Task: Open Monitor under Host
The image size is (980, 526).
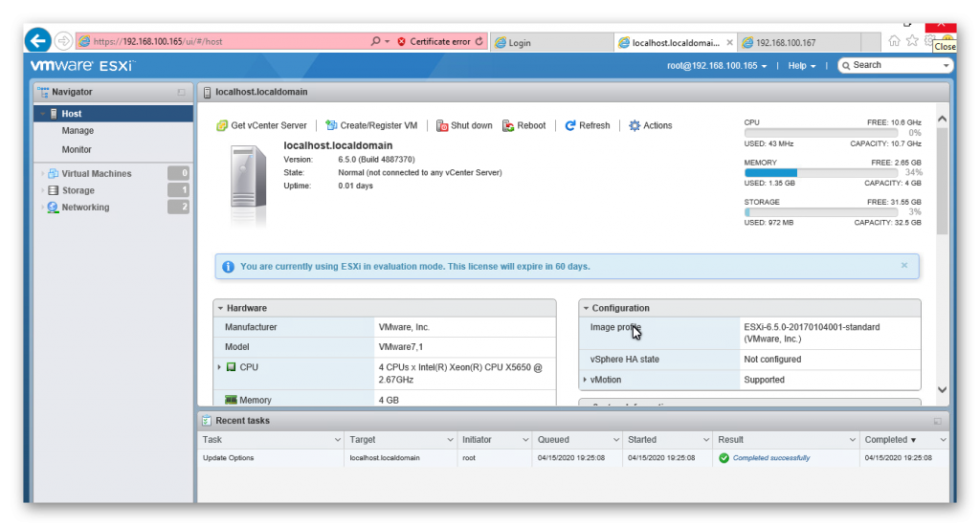Action: point(77,149)
